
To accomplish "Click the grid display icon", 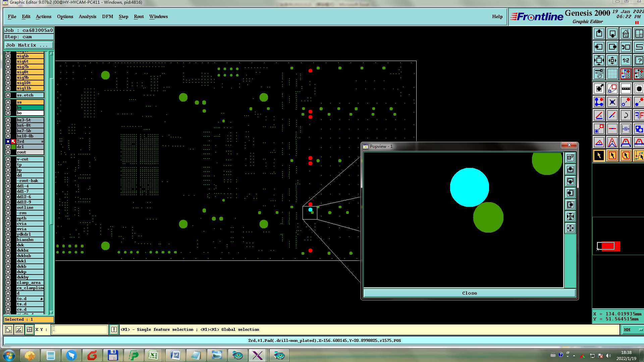I will tap(612, 74).
